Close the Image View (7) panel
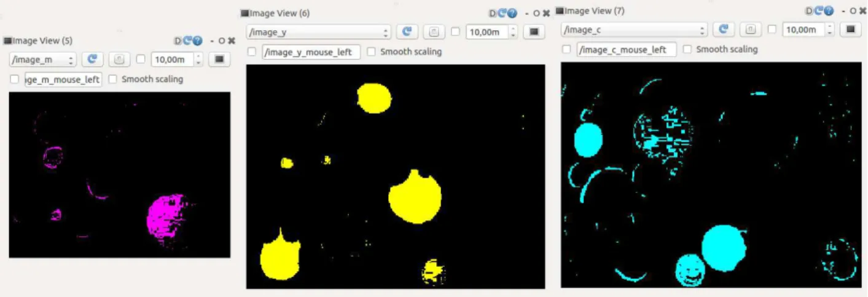This screenshot has width=868, height=297. click(x=863, y=11)
